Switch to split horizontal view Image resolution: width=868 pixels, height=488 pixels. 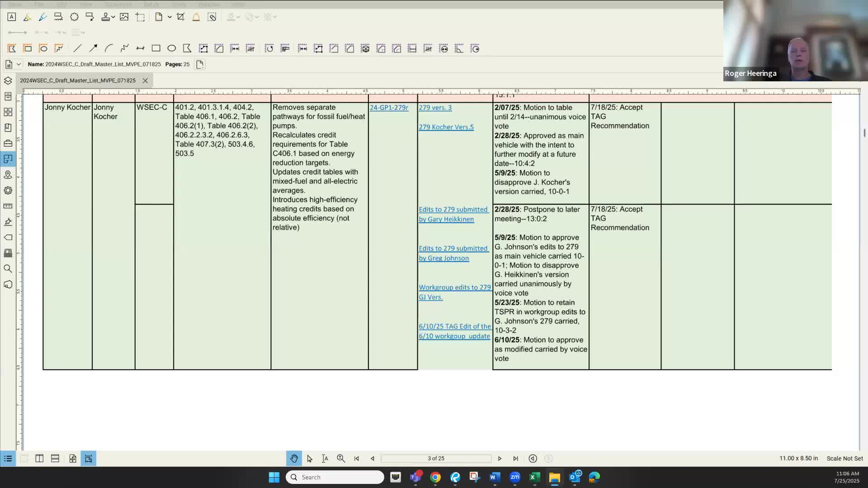point(55,458)
